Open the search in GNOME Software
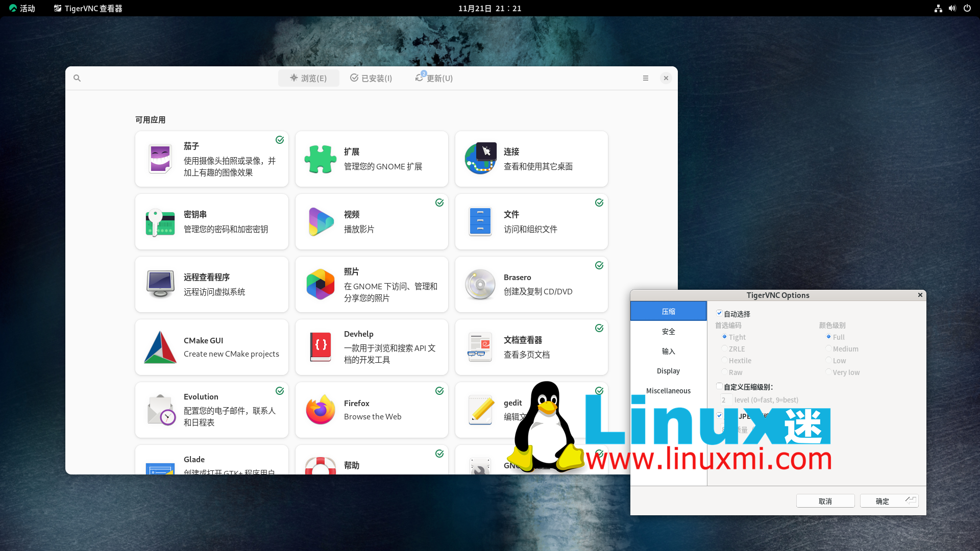The height and width of the screenshot is (551, 980). (77, 78)
